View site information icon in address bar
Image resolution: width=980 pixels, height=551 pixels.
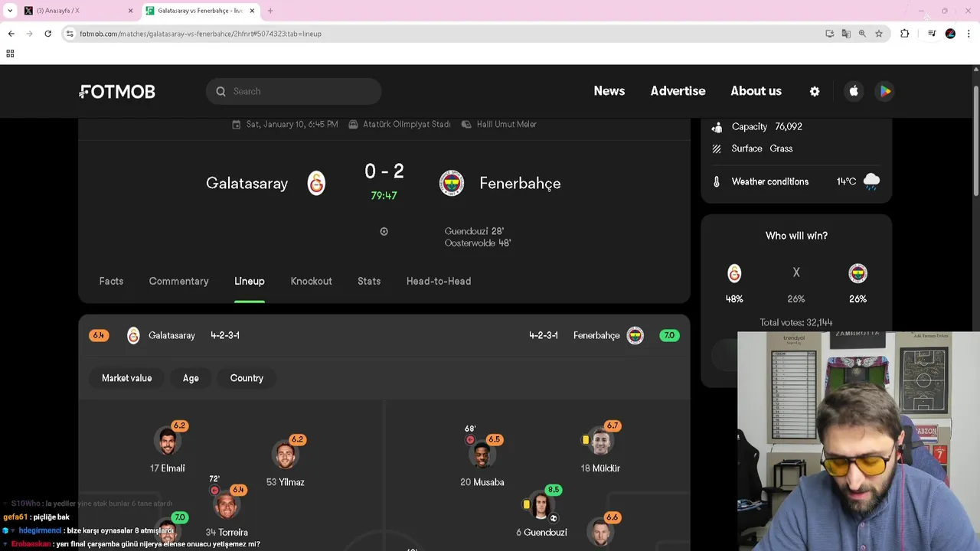point(70,34)
